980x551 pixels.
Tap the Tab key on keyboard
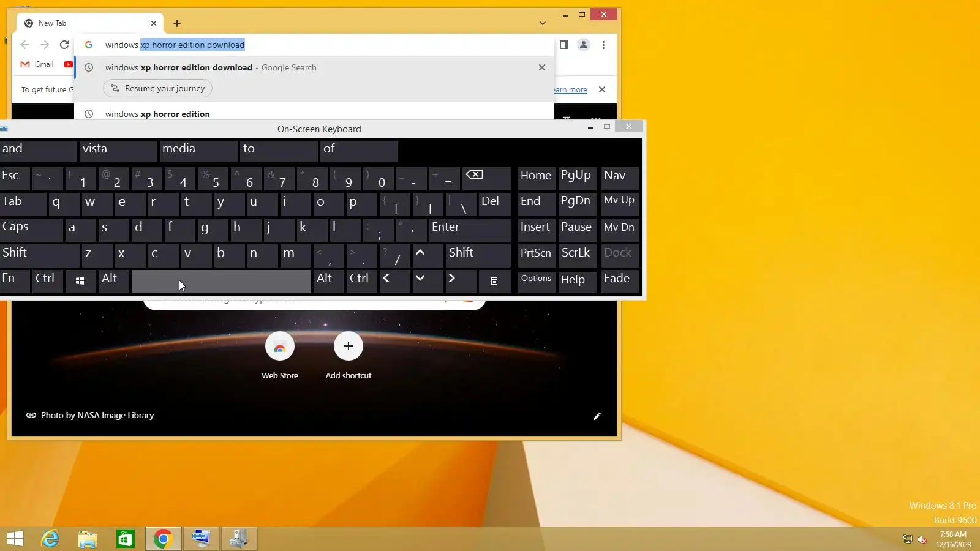point(23,203)
